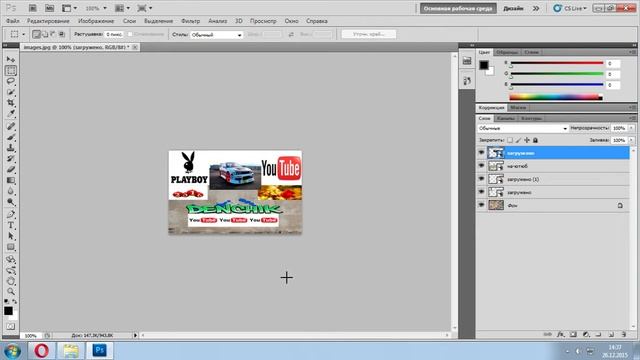The height and width of the screenshot is (360, 640).
Task: Open the Фильтр menu
Action: coord(191,21)
